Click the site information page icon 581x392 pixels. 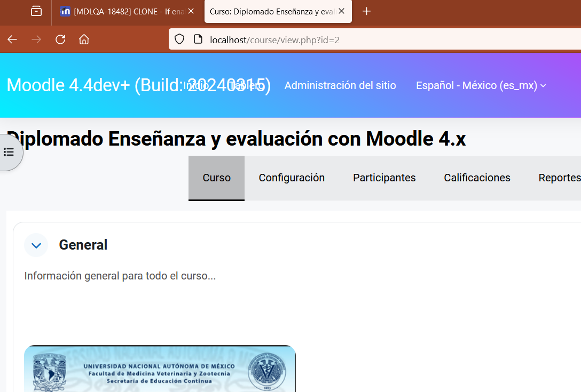198,39
